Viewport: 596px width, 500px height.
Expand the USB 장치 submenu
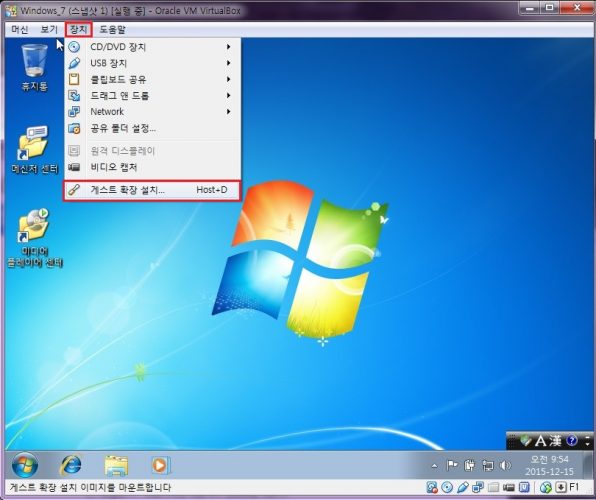[152, 63]
